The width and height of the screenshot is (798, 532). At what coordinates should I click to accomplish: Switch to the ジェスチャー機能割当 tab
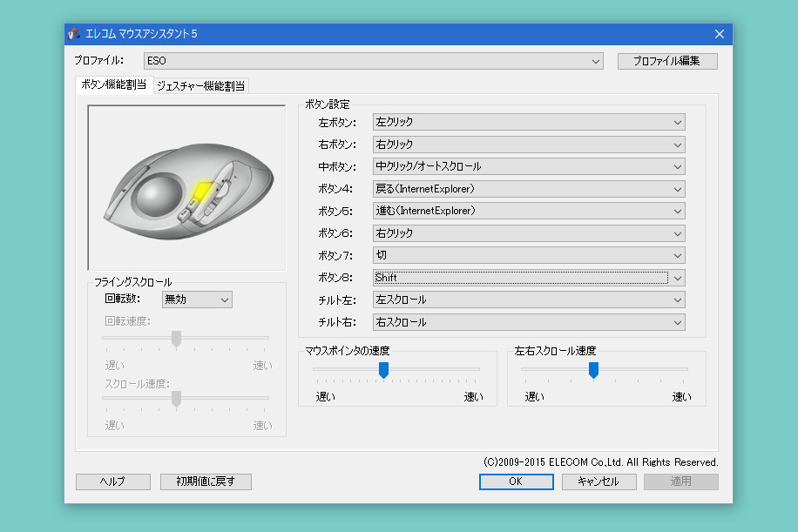tap(201, 85)
